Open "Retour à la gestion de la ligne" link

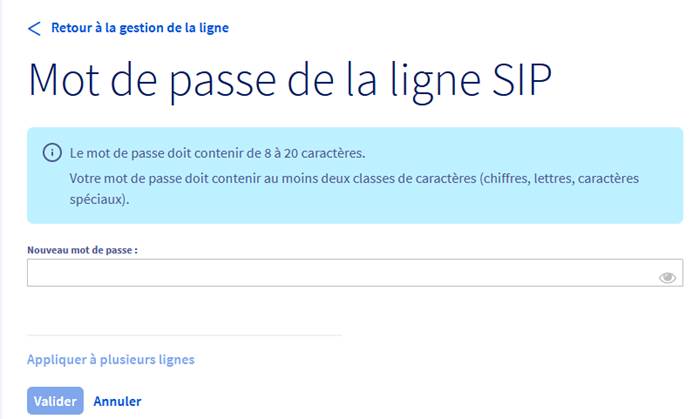(x=140, y=28)
